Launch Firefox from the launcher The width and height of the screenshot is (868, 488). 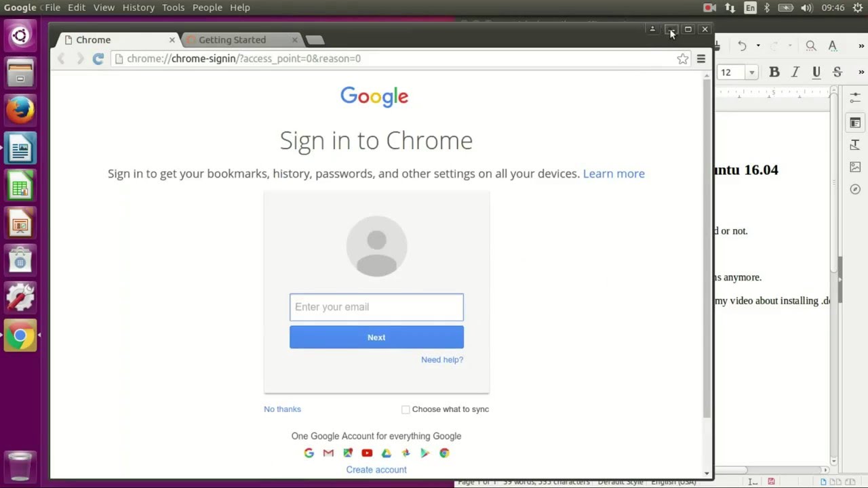20,110
